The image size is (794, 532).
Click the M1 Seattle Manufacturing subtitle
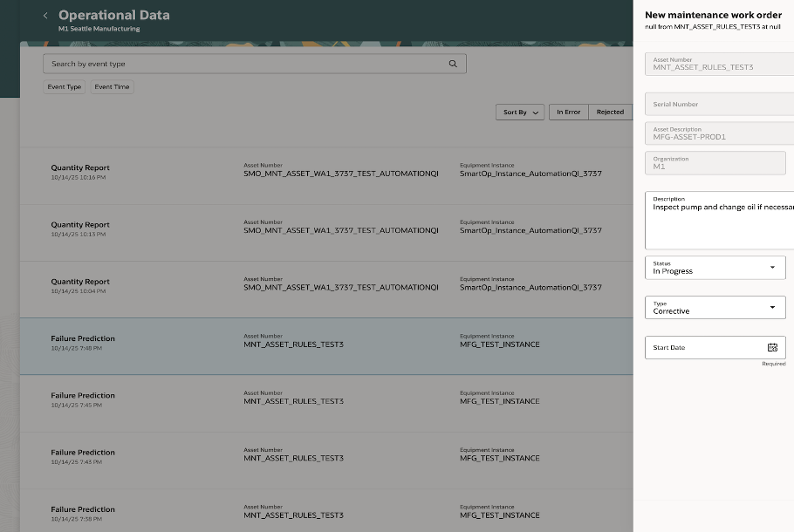pos(99,29)
